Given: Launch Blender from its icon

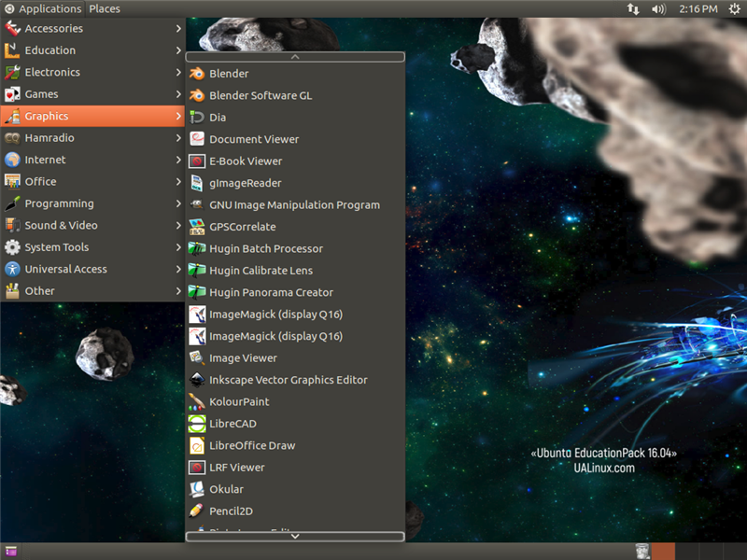Looking at the screenshot, I should 197,74.
